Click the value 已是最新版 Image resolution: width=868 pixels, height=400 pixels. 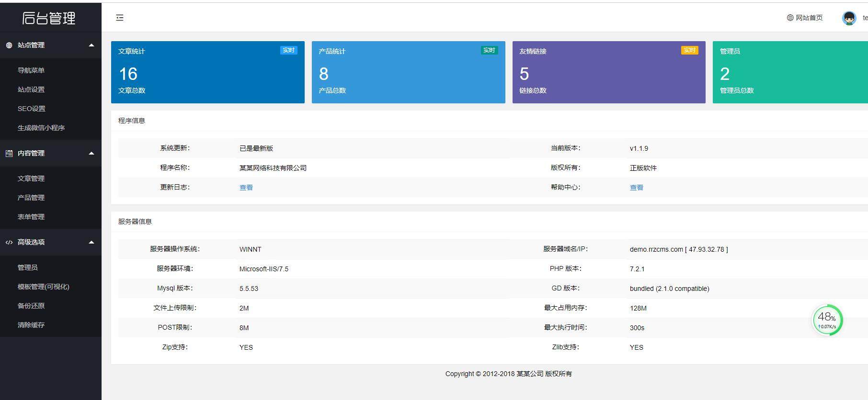pyautogui.click(x=256, y=148)
